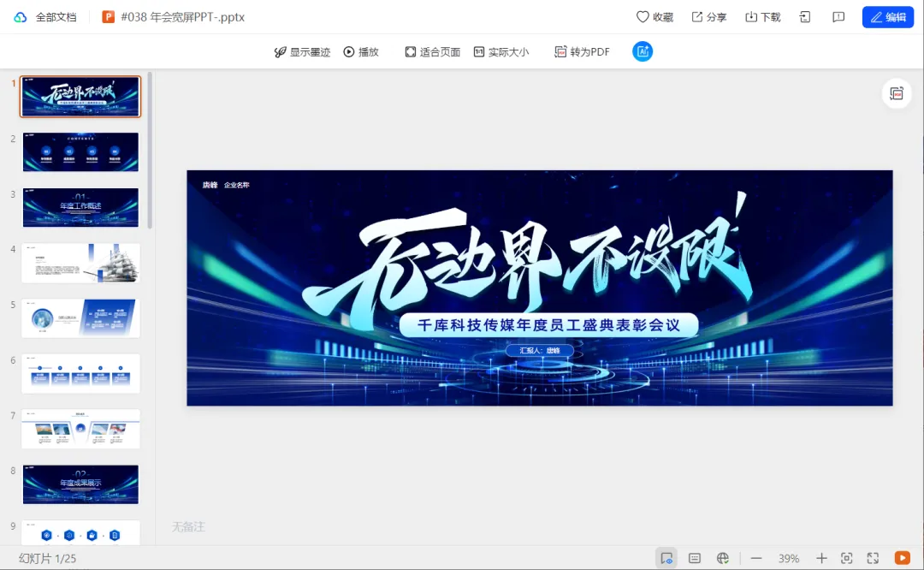The image size is (924, 570).
Task: Select slide 9 hexagon icons thumbnail
Action: coord(80,533)
